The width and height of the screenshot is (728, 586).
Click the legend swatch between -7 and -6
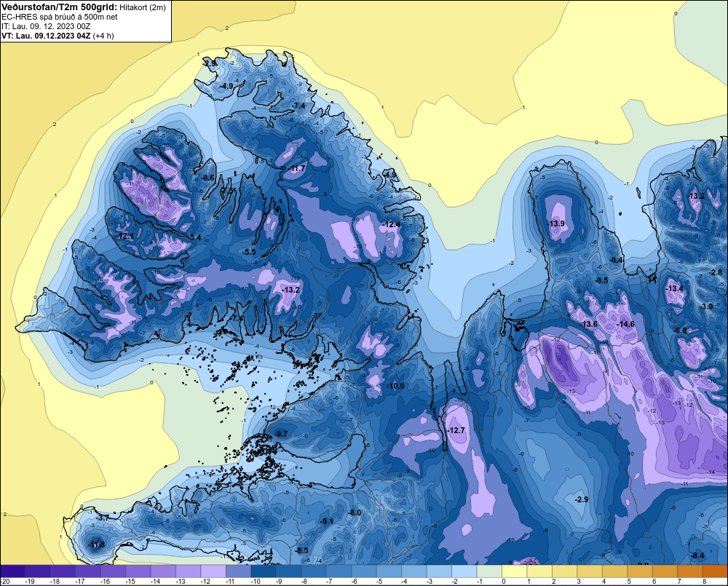[339, 571]
